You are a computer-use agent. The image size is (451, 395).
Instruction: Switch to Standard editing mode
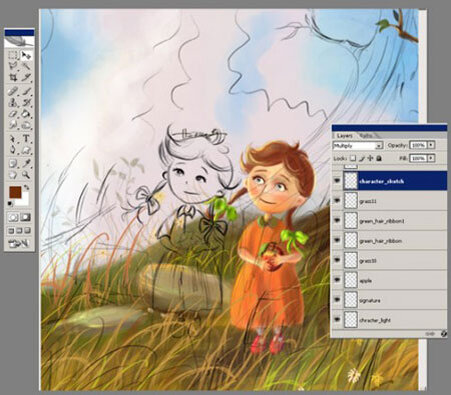pyautogui.click(x=13, y=218)
